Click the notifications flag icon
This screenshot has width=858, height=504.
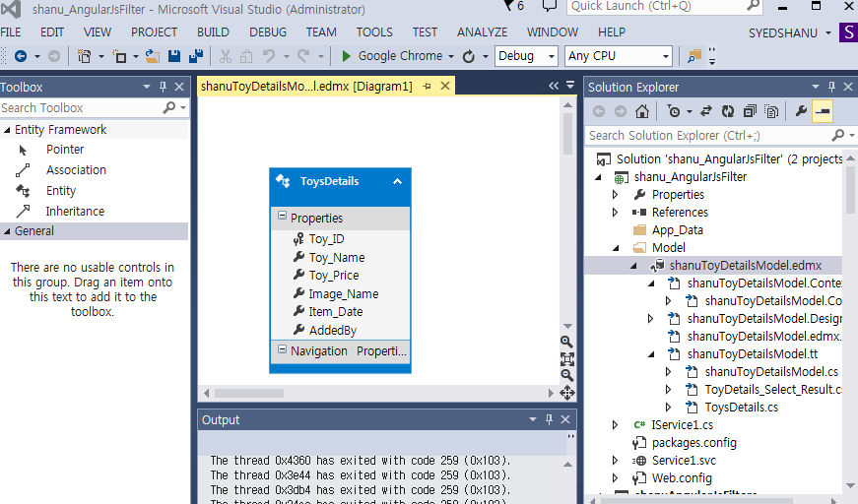(x=509, y=6)
